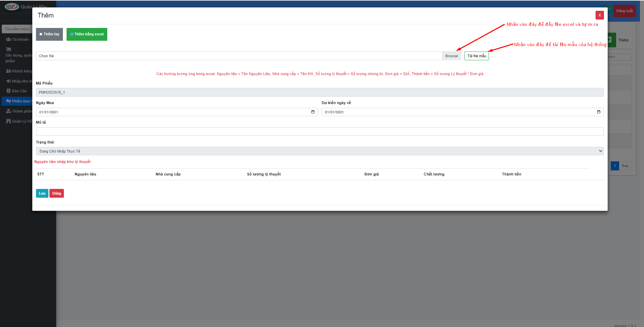644x327 pixels.
Task: Save the form with the Lưu button
Action: coord(42,193)
